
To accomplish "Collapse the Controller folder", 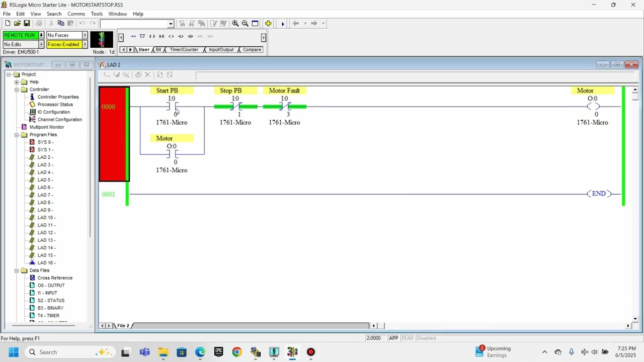I will [17, 89].
